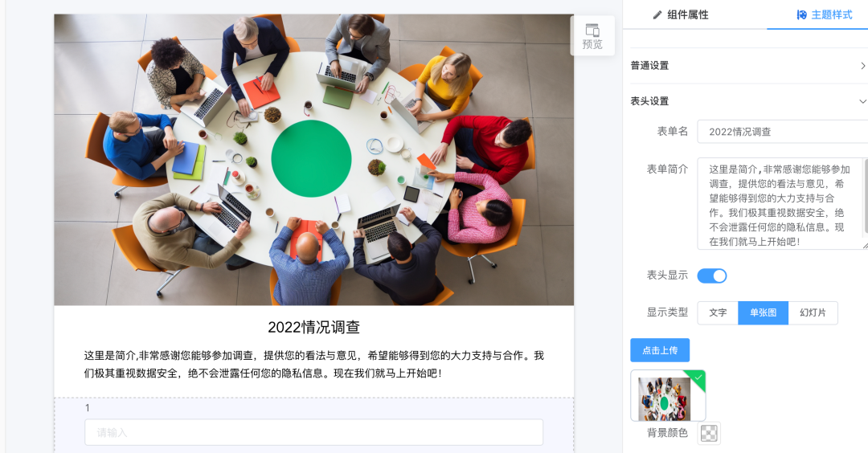Image resolution: width=868 pixels, height=453 pixels.
Task: Collapse the 表头设置 section chevron
Action: coord(862,101)
